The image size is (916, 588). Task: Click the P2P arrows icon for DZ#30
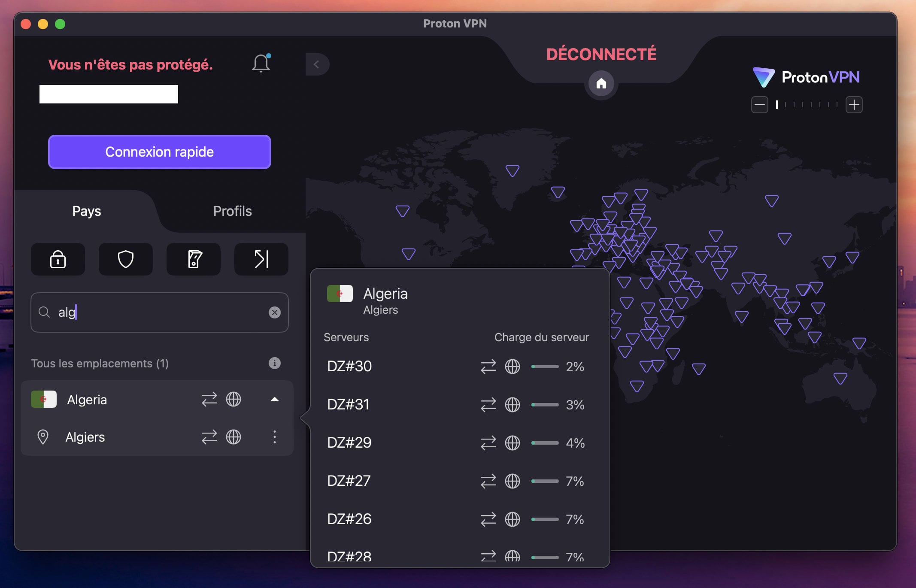488,367
